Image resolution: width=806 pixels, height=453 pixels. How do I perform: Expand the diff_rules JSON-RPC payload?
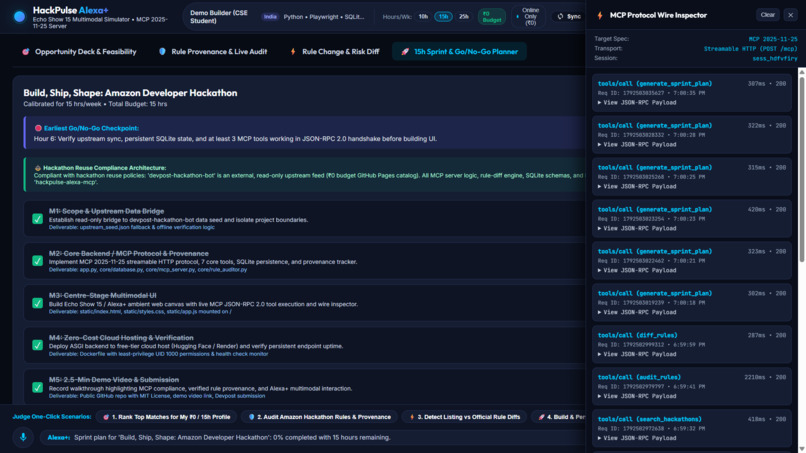(637, 354)
